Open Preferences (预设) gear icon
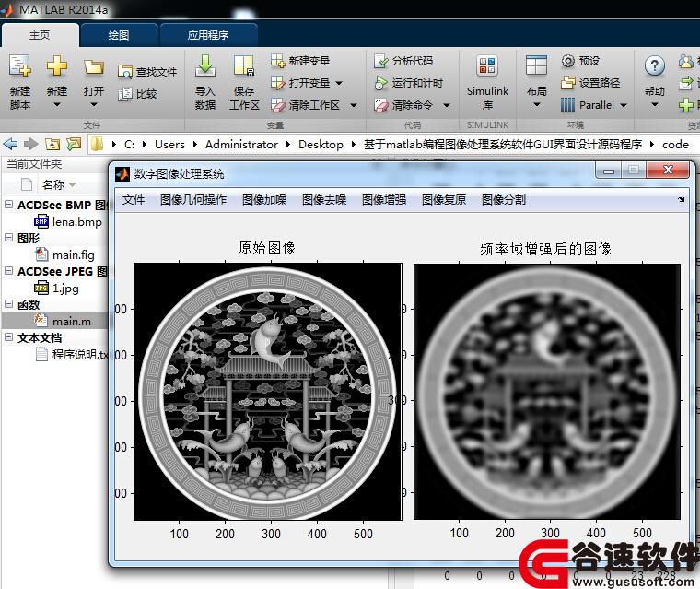The height and width of the screenshot is (589, 700). [x=568, y=61]
